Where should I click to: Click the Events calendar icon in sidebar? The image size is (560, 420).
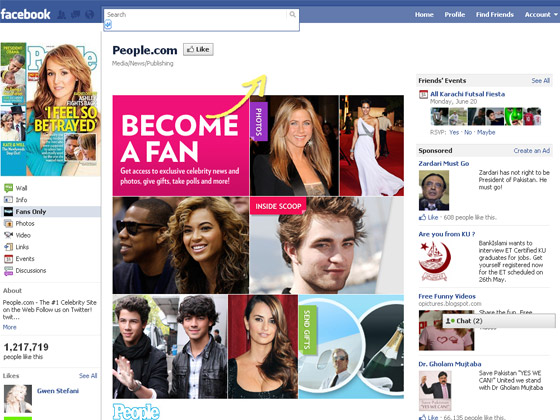point(8,259)
